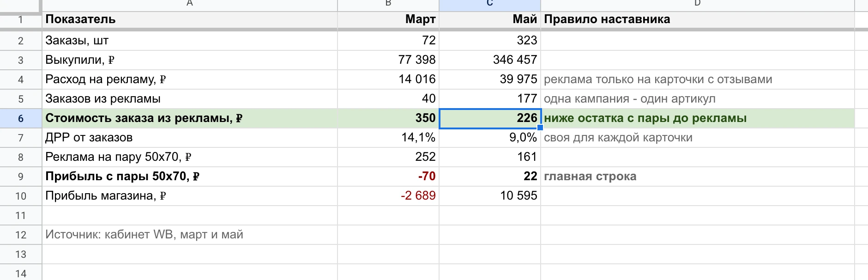Select the header cell 'Май'
This screenshot has height=280, width=868.
[490, 19]
